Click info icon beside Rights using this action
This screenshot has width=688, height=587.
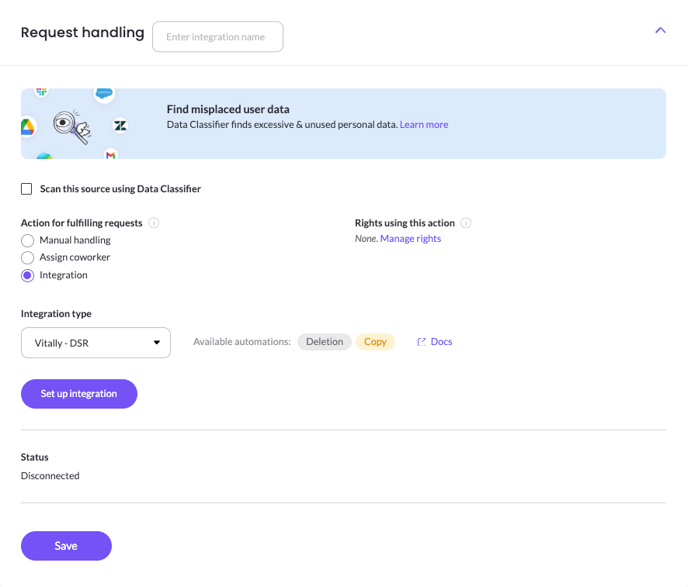[x=466, y=223]
